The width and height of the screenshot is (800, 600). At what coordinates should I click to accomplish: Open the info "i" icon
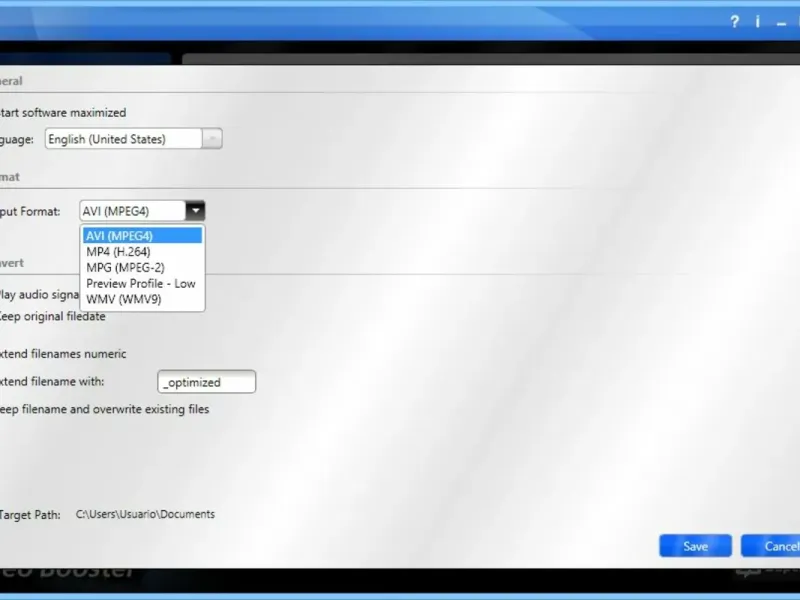click(x=758, y=22)
